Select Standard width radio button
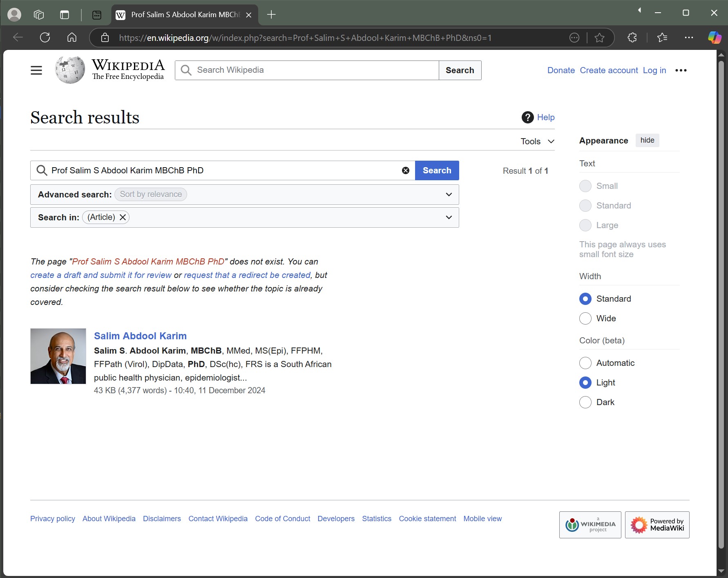728x578 pixels. [585, 299]
